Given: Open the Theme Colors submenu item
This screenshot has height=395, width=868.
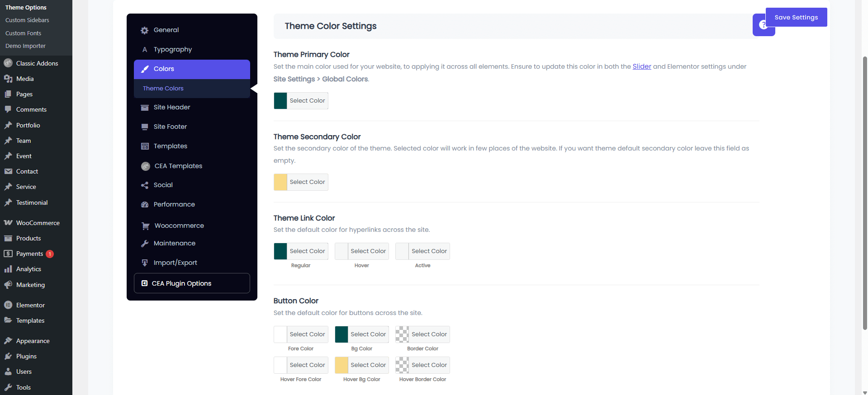Looking at the screenshot, I should 163,89.
